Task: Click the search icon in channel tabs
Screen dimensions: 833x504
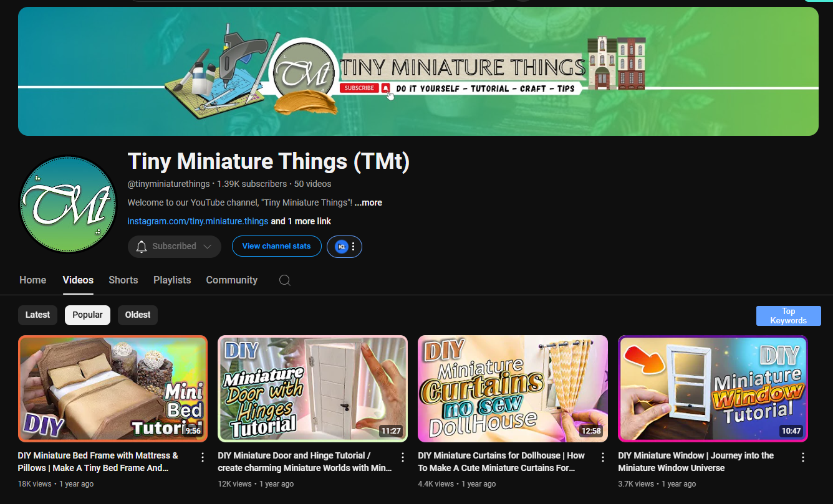Action: coord(284,280)
